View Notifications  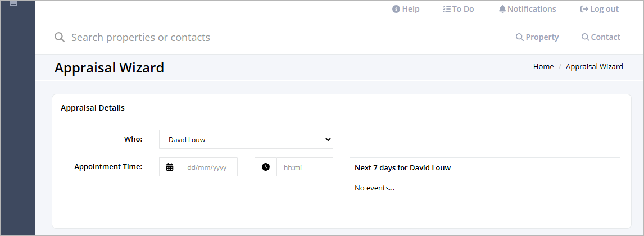coord(527,9)
